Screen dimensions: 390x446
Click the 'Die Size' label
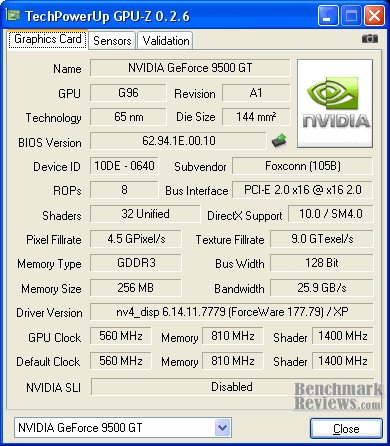[x=196, y=117]
